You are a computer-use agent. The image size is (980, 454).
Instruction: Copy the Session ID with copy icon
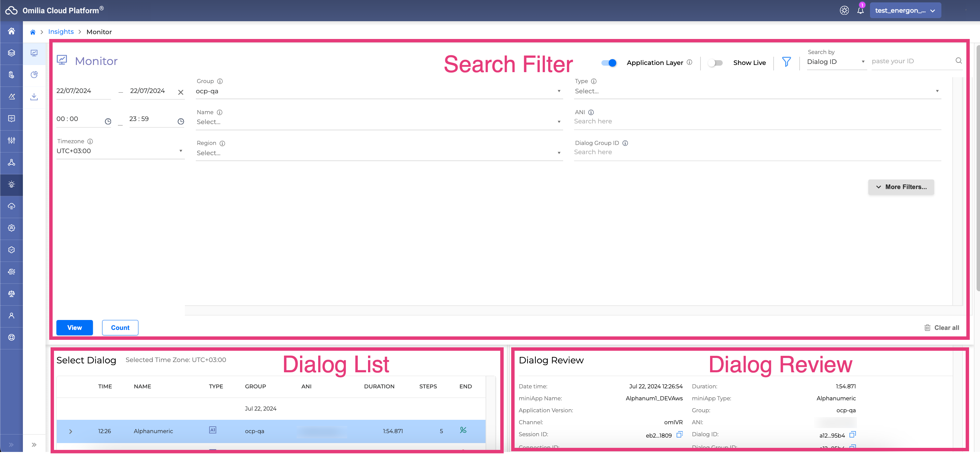pyautogui.click(x=679, y=435)
